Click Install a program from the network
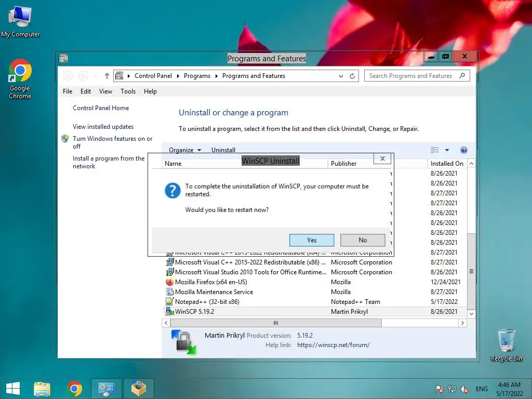Image resolution: width=532 pixels, height=399 pixels. click(109, 162)
